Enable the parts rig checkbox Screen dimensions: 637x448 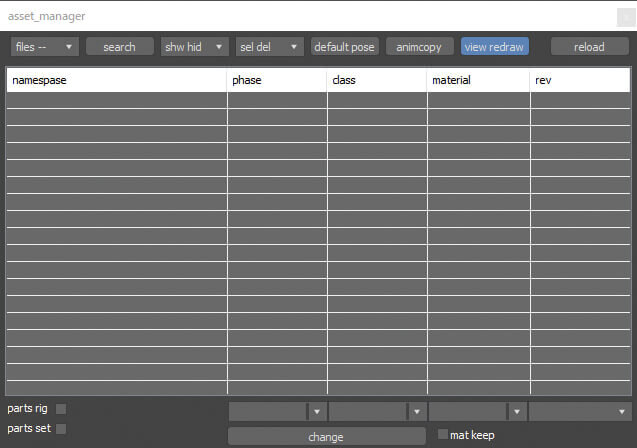[x=61, y=409]
